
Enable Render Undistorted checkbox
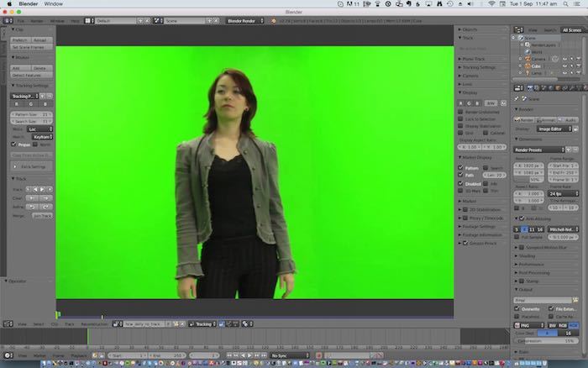pos(460,112)
